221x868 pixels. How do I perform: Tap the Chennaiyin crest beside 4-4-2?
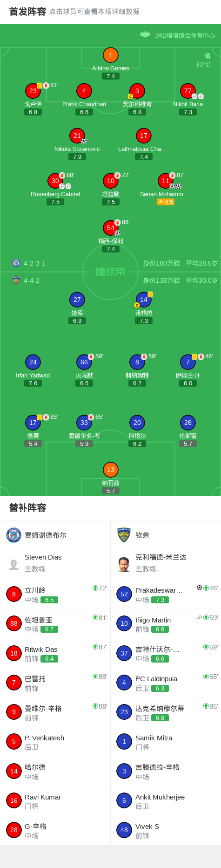pyautogui.click(x=16, y=280)
